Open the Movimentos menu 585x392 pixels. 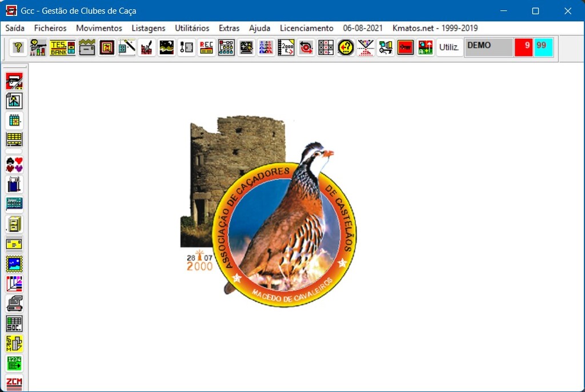(x=99, y=28)
